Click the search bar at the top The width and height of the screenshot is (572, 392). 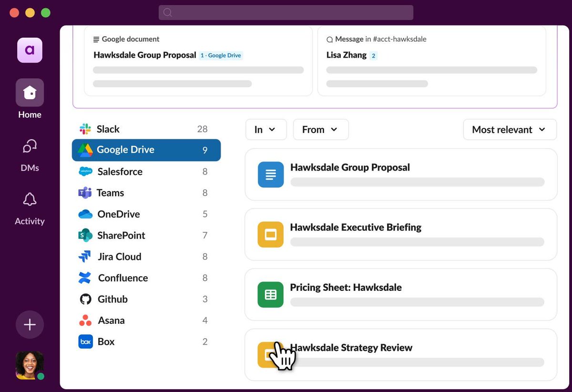286,12
